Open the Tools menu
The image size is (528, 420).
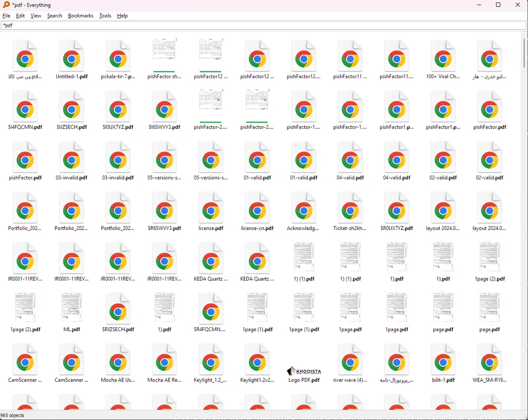click(x=105, y=16)
